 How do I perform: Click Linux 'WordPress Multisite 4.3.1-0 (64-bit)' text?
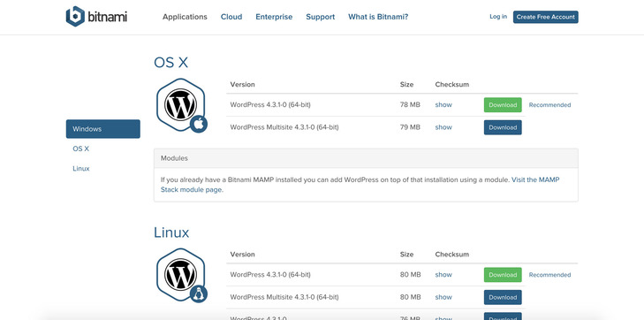pyautogui.click(x=284, y=297)
